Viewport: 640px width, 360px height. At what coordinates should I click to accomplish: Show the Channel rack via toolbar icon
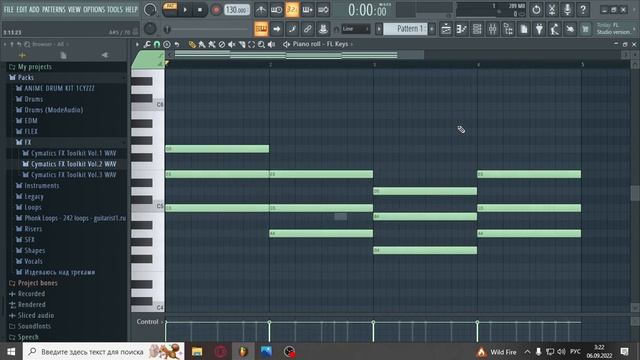(x=477, y=29)
